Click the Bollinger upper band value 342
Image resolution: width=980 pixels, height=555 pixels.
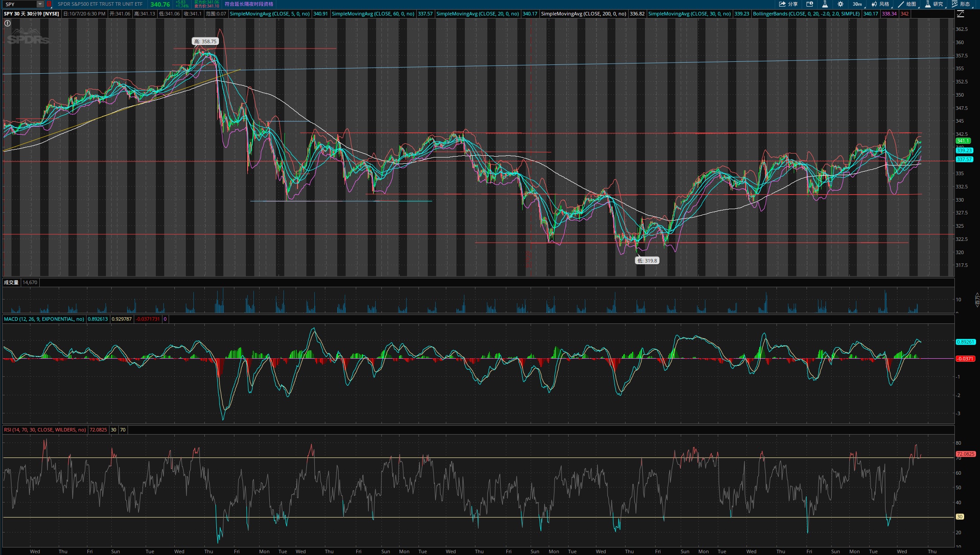click(905, 14)
